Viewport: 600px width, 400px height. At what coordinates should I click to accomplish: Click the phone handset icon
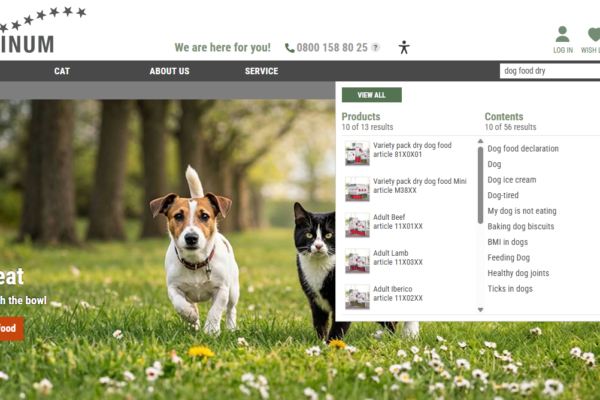click(290, 47)
